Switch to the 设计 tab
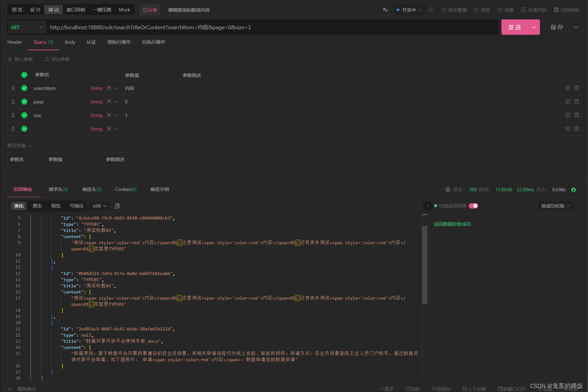Screen dimensions: 588x392 [x=35, y=10]
